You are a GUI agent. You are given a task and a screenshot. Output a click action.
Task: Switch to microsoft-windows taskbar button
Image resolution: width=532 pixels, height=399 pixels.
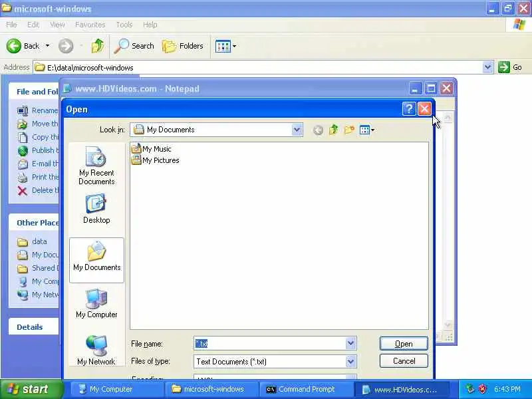(x=211, y=389)
